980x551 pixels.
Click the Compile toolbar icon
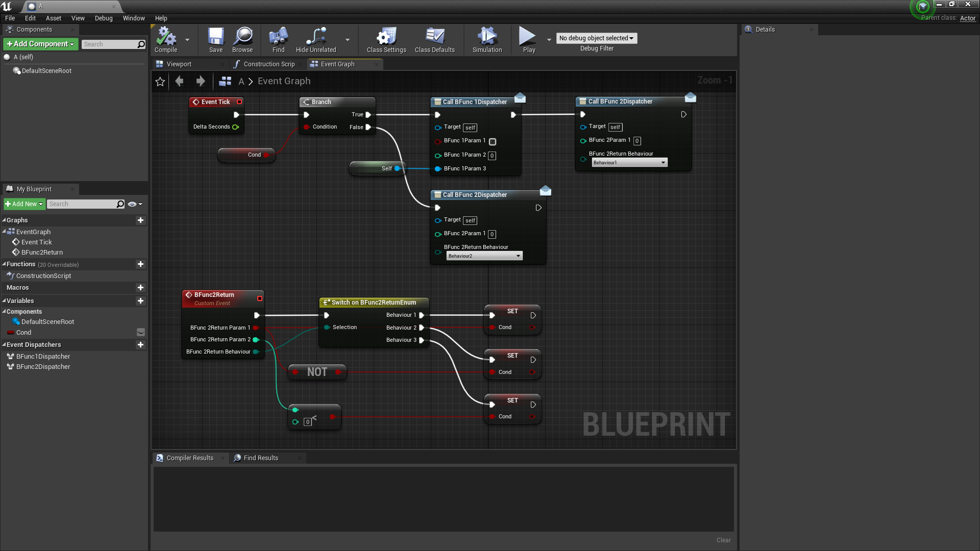(x=166, y=37)
